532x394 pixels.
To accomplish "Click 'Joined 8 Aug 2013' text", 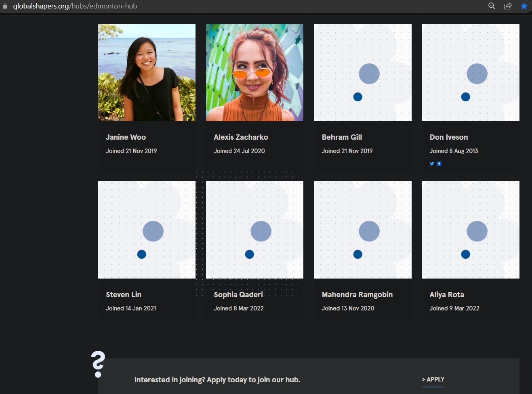I will point(454,151).
